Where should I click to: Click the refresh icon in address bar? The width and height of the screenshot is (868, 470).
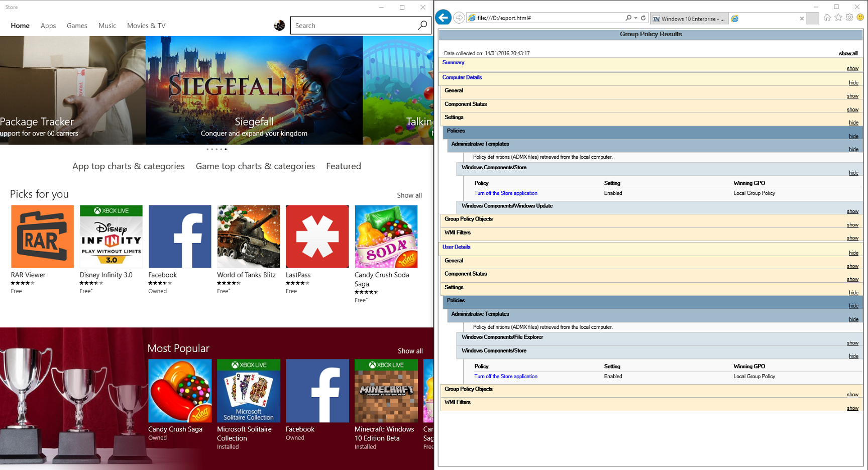pyautogui.click(x=643, y=18)
